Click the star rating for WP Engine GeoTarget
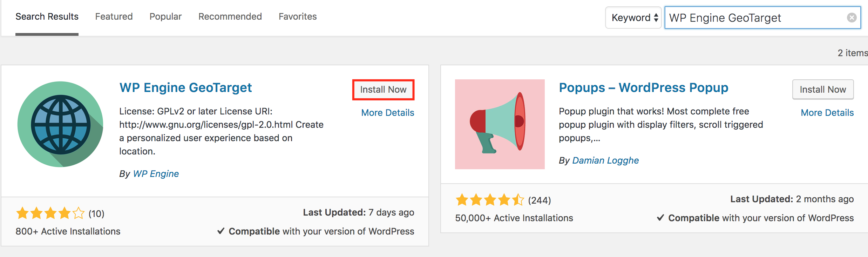This screenshot has width=868, height=257. 50,213
